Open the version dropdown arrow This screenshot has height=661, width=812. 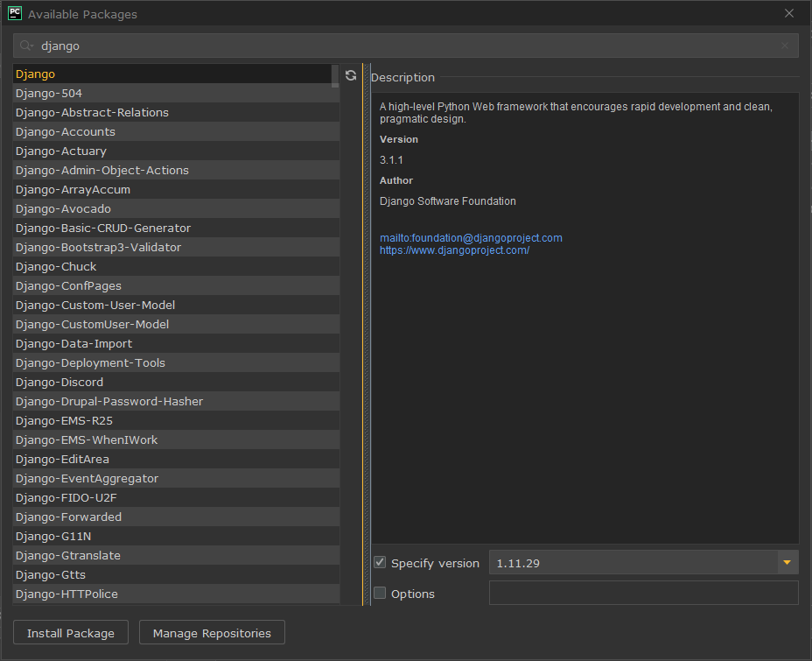787,562
